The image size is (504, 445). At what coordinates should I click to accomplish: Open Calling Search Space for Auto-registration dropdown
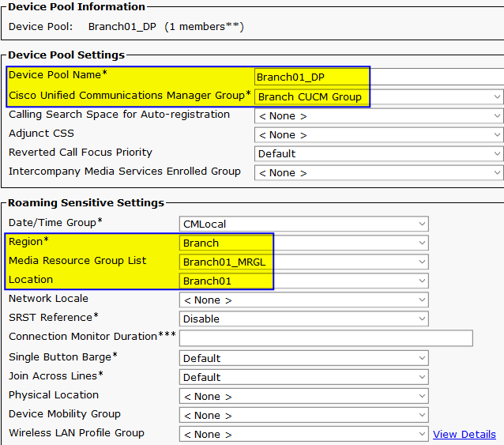(379, 115)
